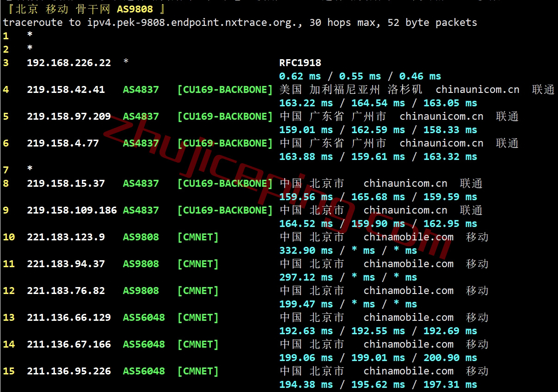Click IP 219.158.97.209 on hop 5

(x=69, y=116)
